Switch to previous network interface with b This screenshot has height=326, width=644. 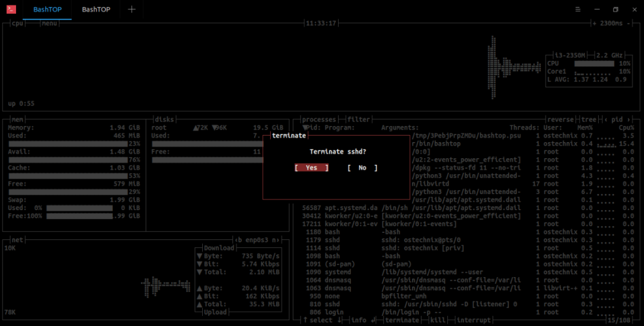238,240
